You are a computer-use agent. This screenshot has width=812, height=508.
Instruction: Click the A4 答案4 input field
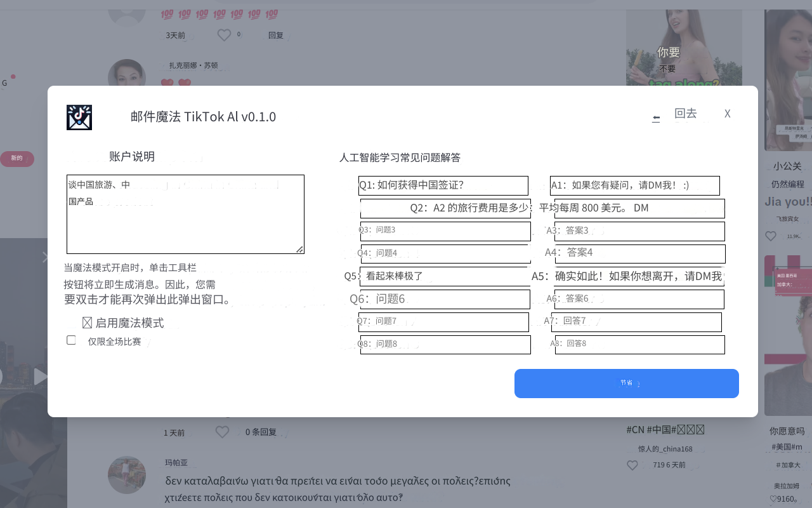(640, 253)
